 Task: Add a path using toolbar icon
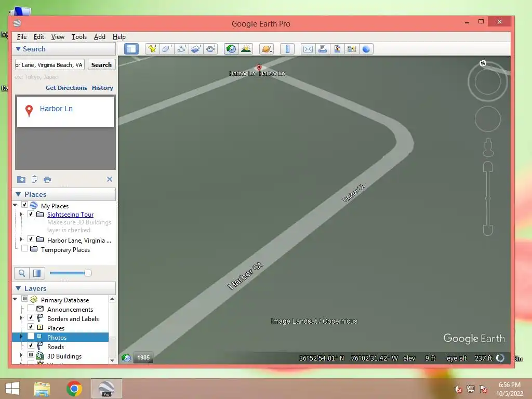[181, 49]
